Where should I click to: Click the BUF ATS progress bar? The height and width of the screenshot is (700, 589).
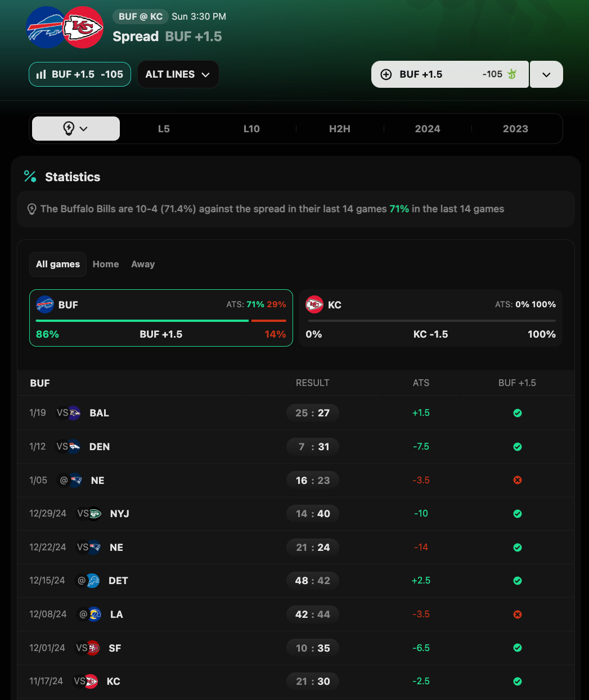(161, 321)
